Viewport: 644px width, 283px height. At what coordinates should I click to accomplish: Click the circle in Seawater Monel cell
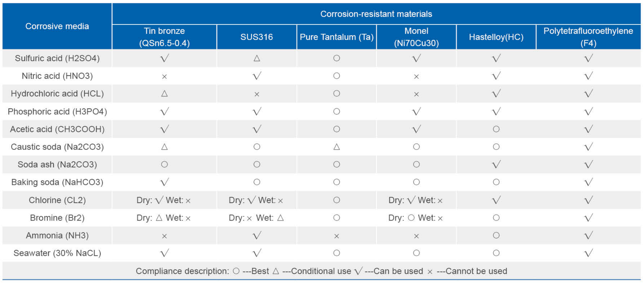click(x=416, y=253)
